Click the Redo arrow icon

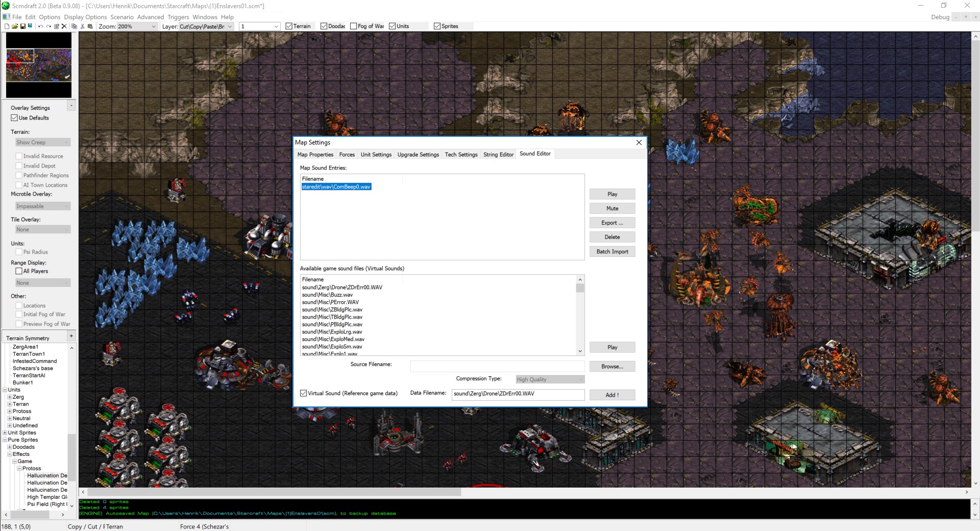click(48, 26)
